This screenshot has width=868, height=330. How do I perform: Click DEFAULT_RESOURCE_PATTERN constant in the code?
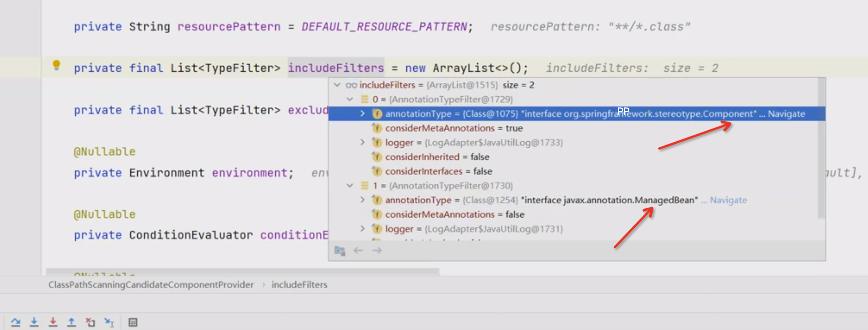tap(384, 27)
